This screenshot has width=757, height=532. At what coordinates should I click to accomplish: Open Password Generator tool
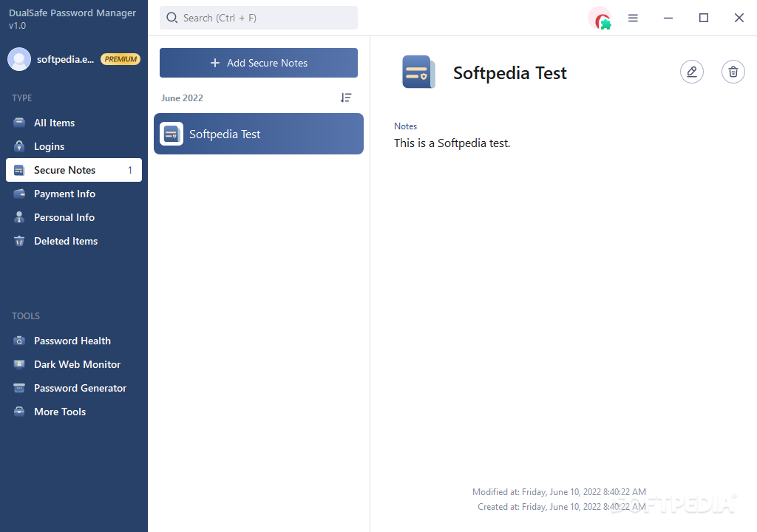point(74,388)
